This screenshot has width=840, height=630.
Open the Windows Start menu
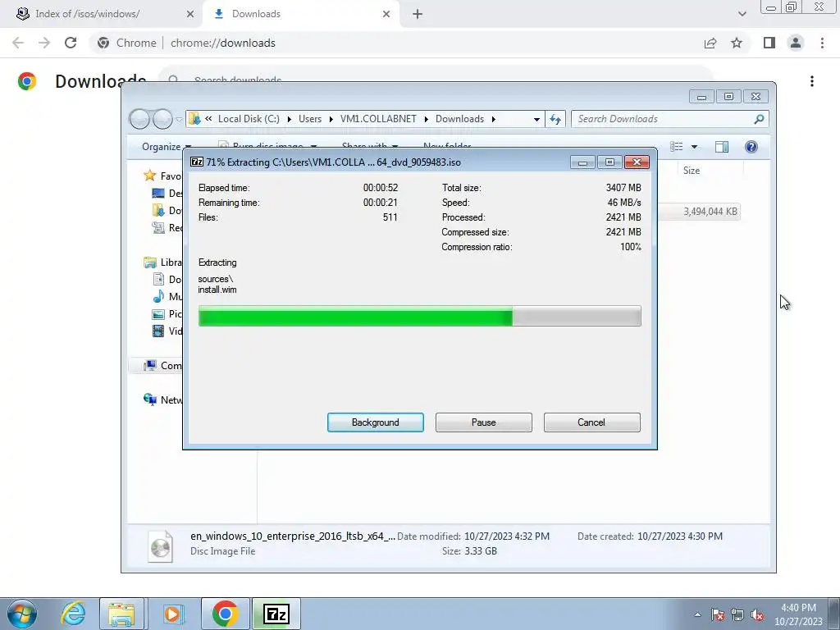point(21,614)
